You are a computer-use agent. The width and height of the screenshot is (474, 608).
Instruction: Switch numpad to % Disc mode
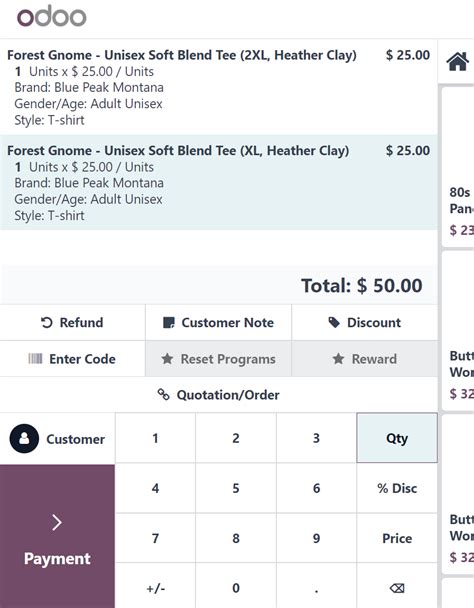pos(397,488)
